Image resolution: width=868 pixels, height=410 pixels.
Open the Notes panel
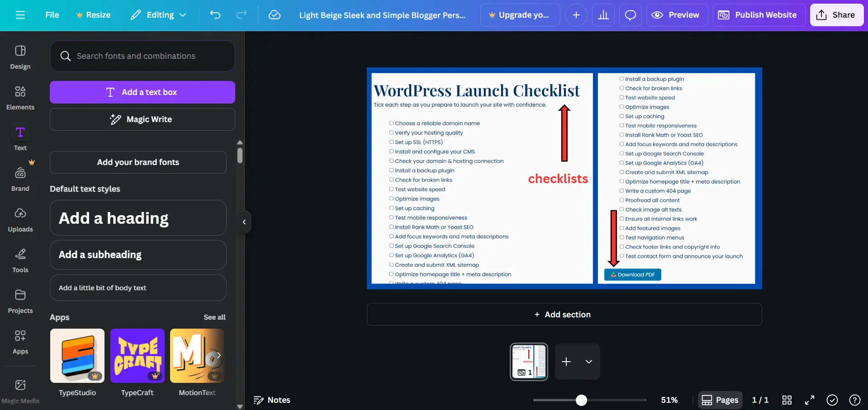point(272,400)
